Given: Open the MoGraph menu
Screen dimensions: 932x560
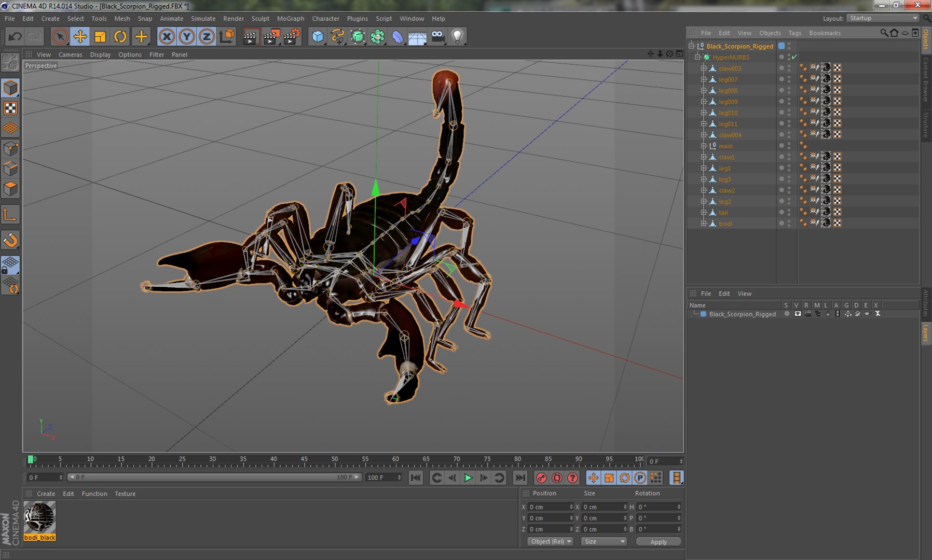Looking at the screenshot, I should 291,19.
